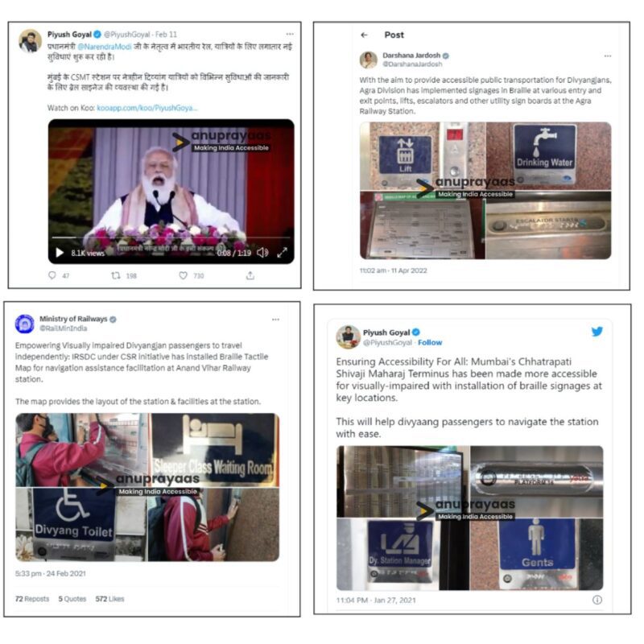Share the Feb 11 tweet via share icon
This screenshot has width=644, height=644.
pos(250,275)
